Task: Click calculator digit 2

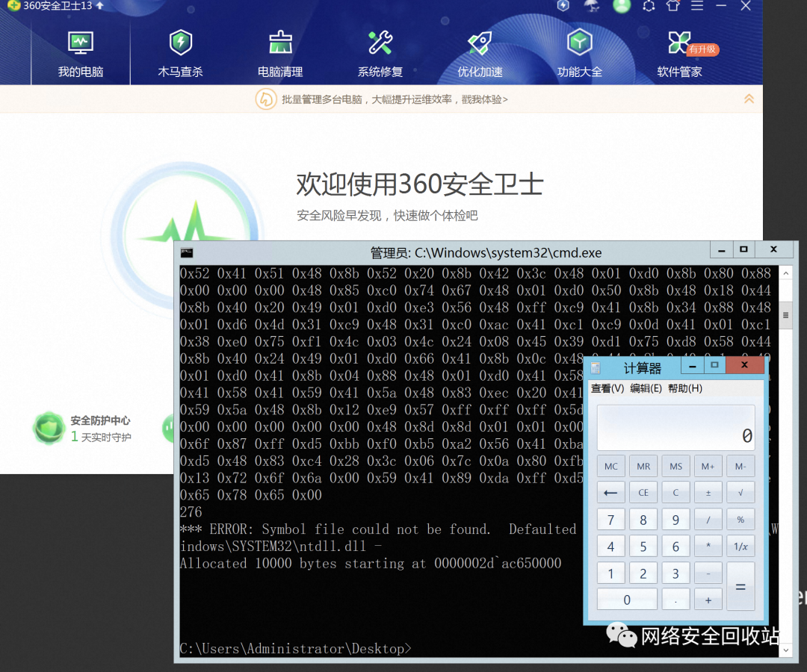Action: click(x=643, y=573)
